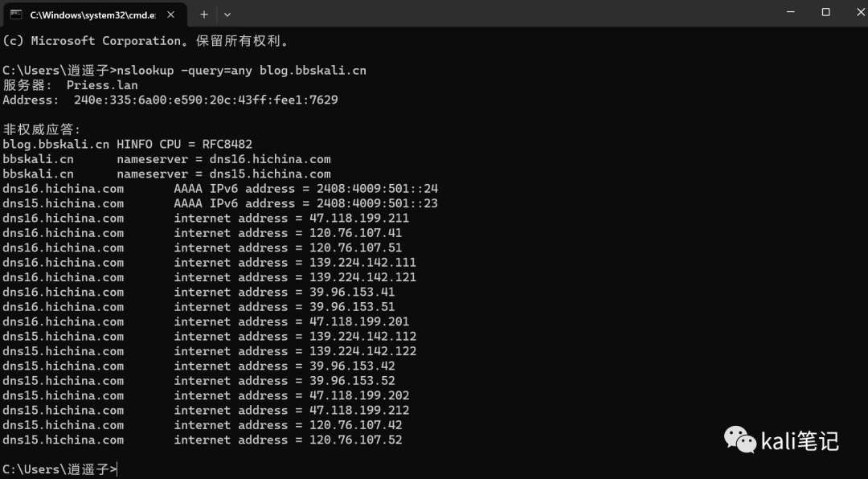Viewport: 868px width, 479px height.
Task: Click the command prompt input line
Action: (x=59, y=469)
